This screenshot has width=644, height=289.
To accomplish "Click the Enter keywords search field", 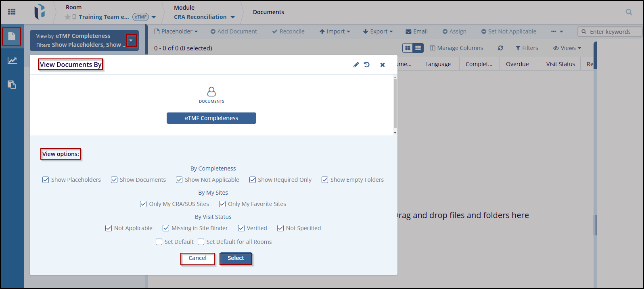I will click(x=612, y=31).
